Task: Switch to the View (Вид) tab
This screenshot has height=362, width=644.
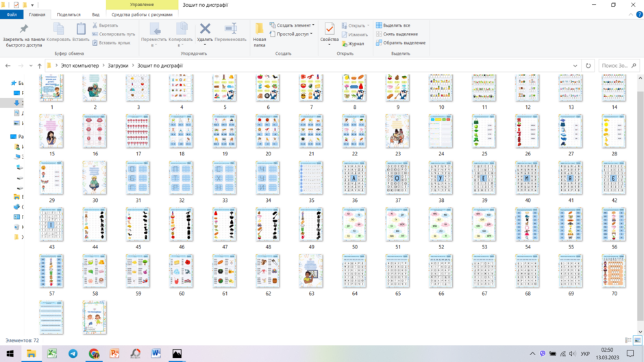Action: (x=96, y=14)
